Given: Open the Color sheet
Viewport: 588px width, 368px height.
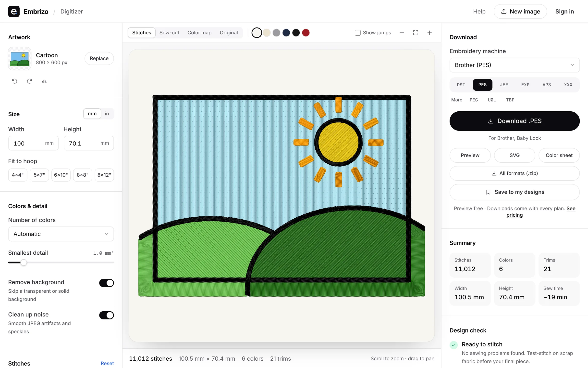Looking at the screenshot, I should pos(559,155).
